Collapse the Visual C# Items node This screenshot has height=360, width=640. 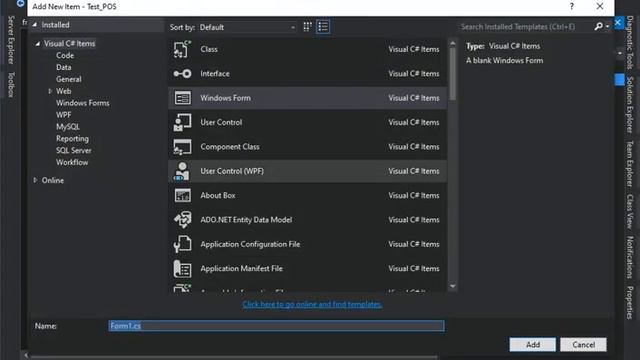pyautogui.click(x=38, y=43)
